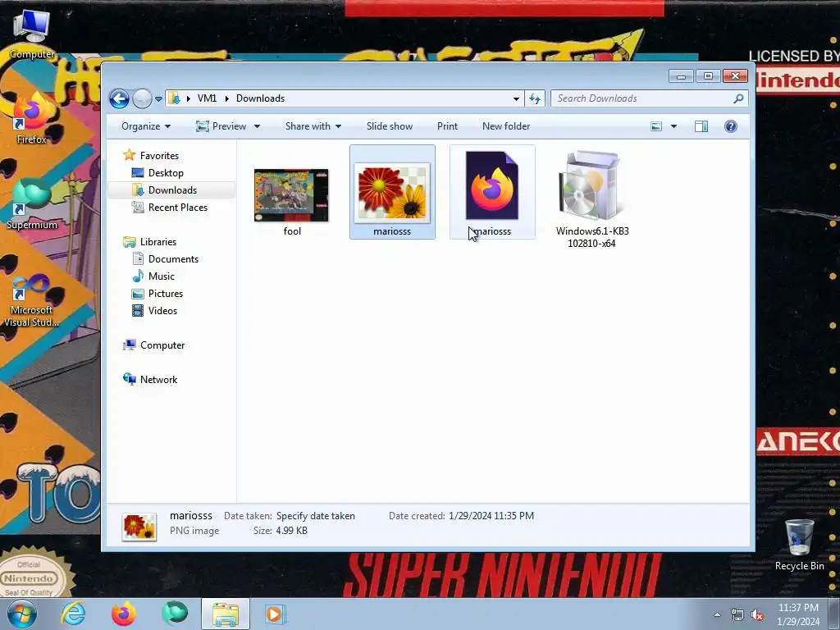Select Favorites in navigation pane
Image resolution: width=840 pixels, height=630 pixels.
(x=159, y=155)
